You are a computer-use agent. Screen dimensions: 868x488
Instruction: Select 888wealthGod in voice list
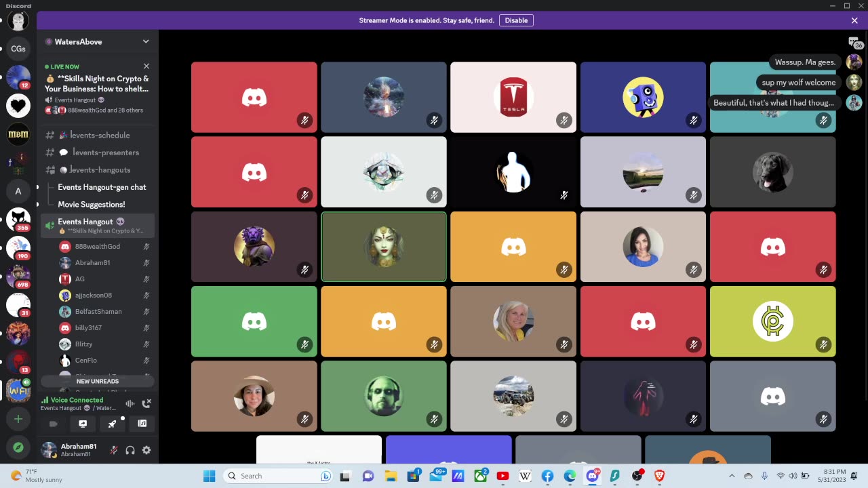pos(104,247)
